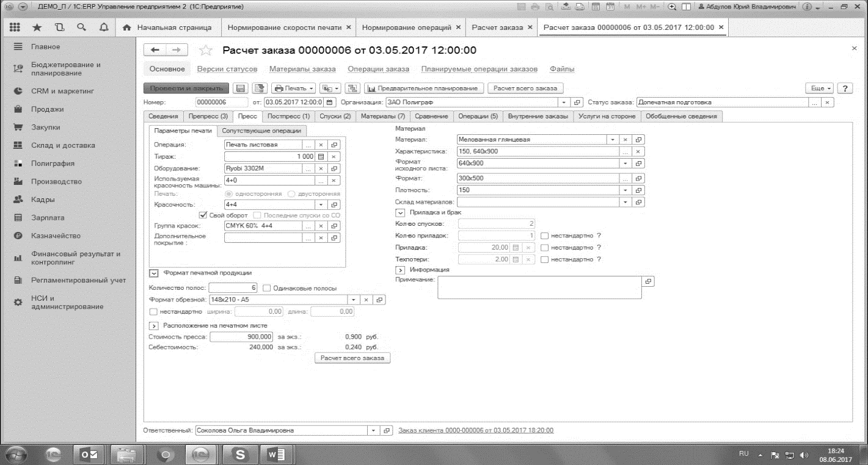Clear the Статус заказа field
This screenshot has width=868, height=465.
pyautogui.click(x=828, y=103)
